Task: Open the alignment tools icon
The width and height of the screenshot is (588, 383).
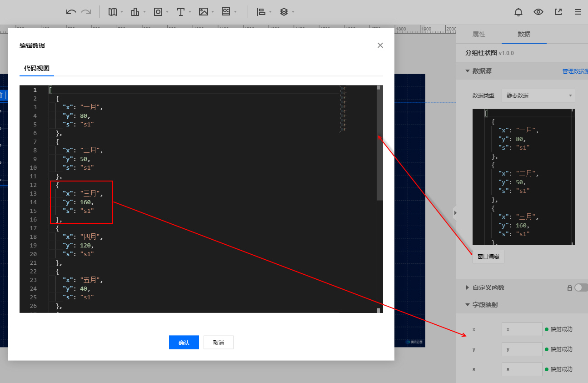Action: click(x=261, y=12)
